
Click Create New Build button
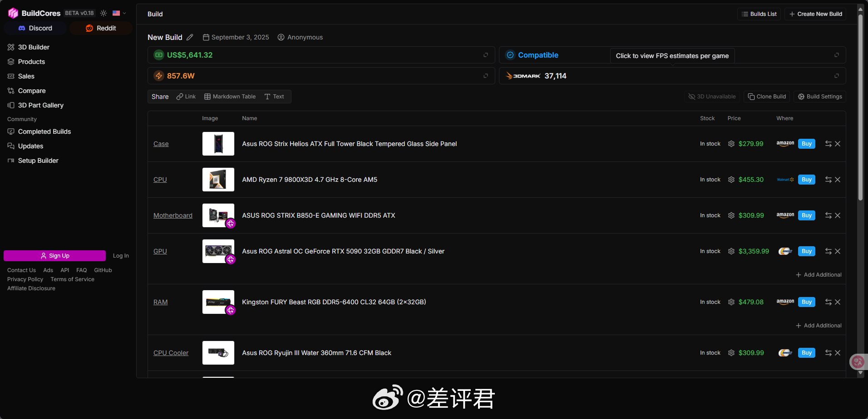pyautogui.click(x=816, y=14)
